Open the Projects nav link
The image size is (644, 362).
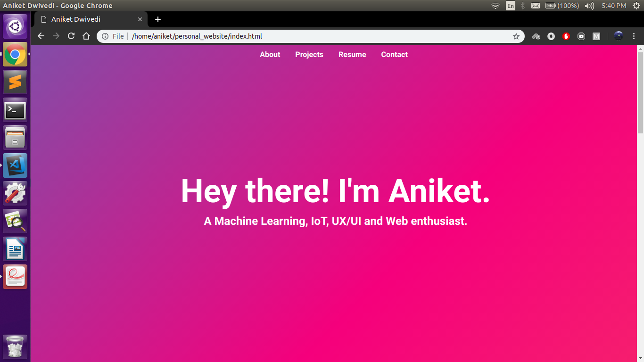click(309, 55)
